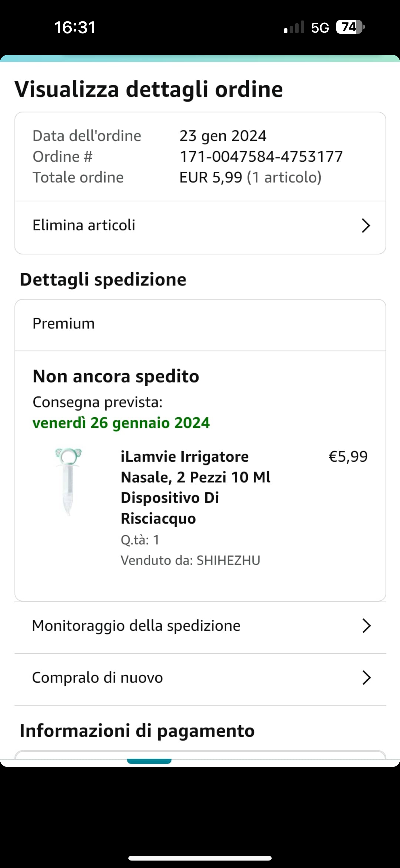Tap the chevron beside Elimina articoli

(366, 225)
